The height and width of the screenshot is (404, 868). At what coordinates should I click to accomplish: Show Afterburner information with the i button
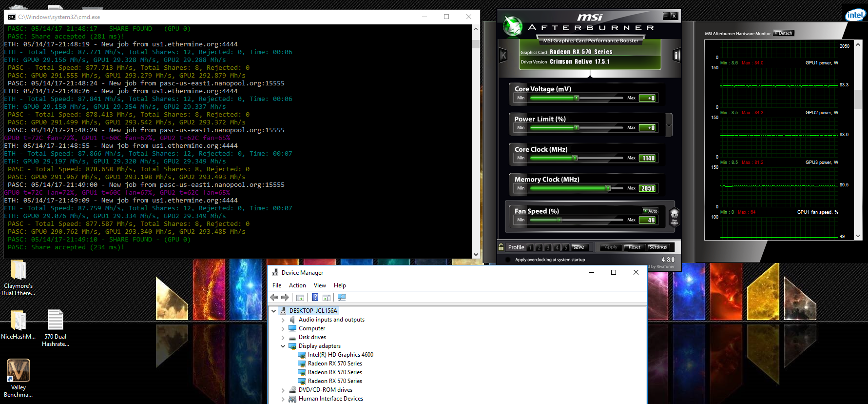click(x=676, y=55)
